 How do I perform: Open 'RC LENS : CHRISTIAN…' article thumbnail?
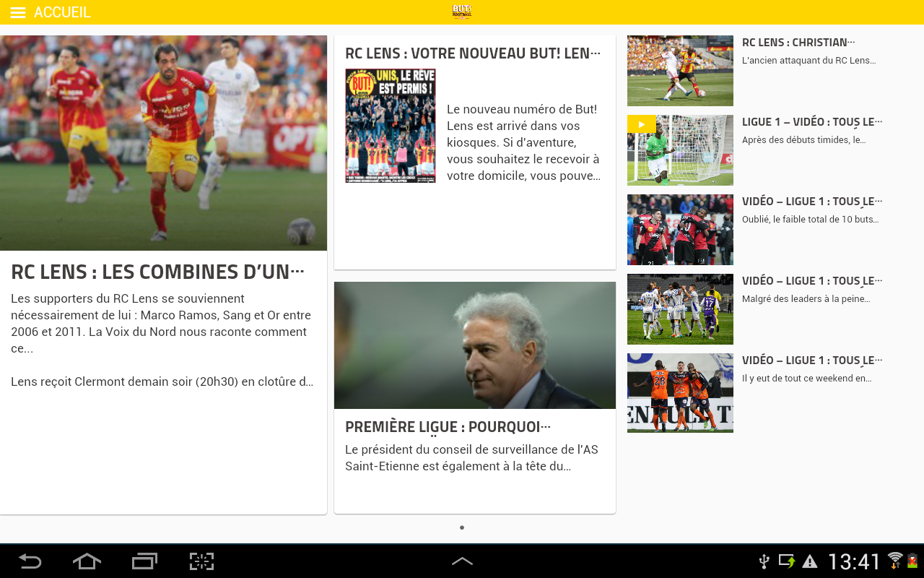680,71
